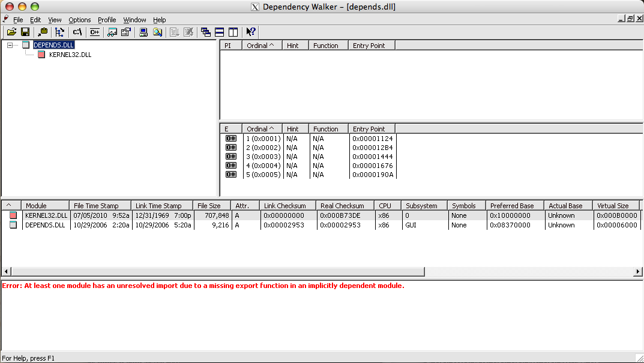
Task: Click entry point 0x0000190A
Action: 373,175
